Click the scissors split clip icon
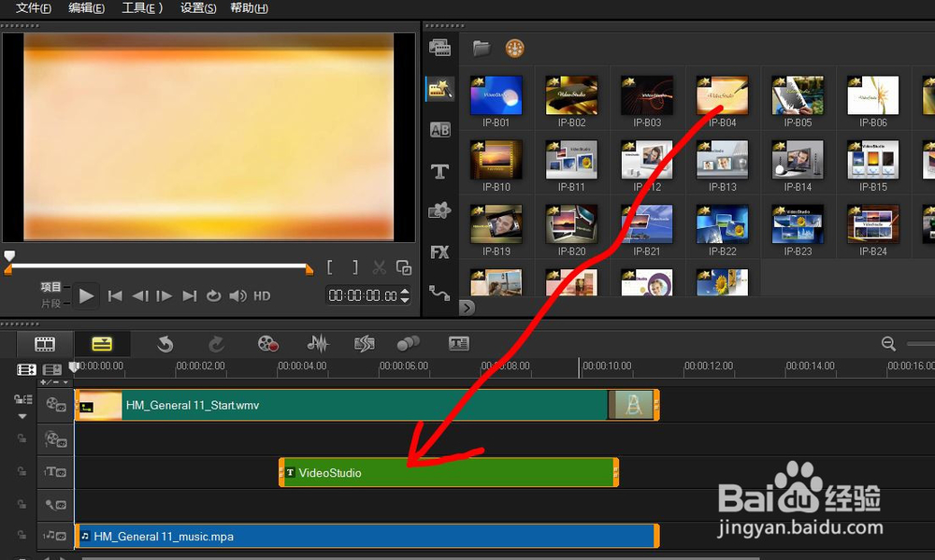The image size is (935, 560). click(x=380, y=267)
